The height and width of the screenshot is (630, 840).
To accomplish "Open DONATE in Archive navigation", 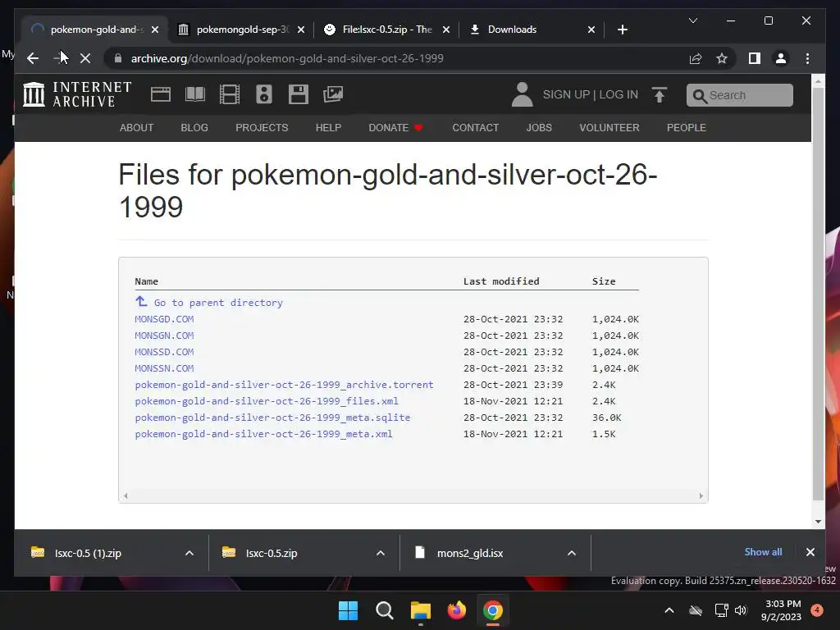I will 396,127.
